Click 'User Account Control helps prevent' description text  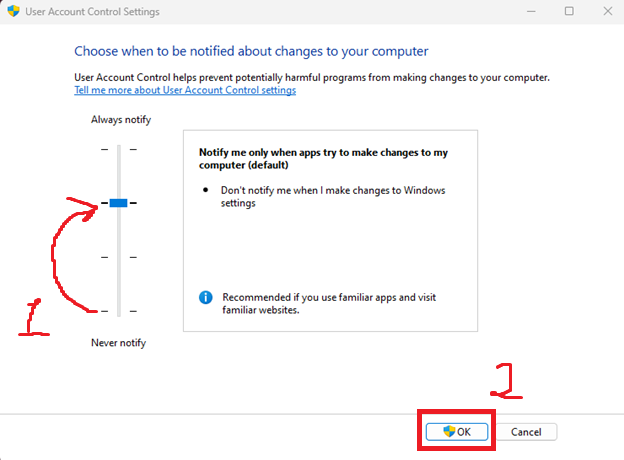coord(312,77)
